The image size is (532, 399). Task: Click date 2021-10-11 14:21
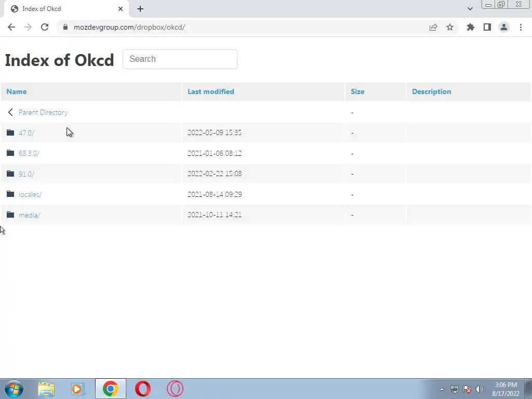[215, 215]
